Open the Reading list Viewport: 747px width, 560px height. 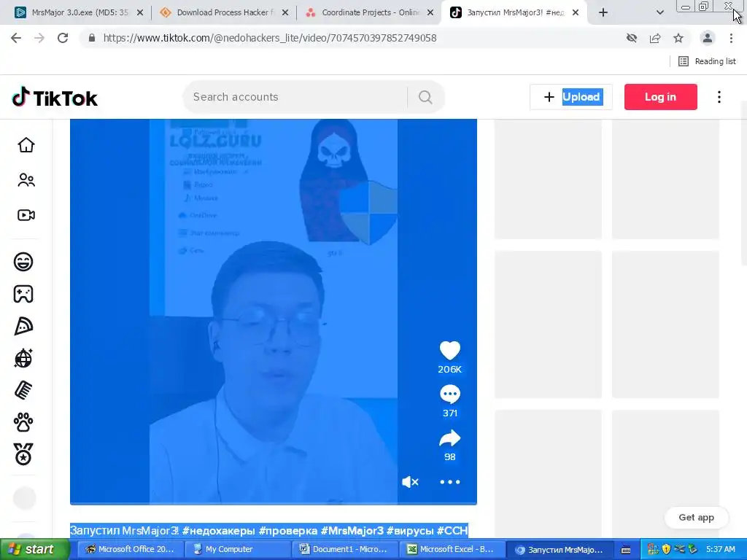707,61
